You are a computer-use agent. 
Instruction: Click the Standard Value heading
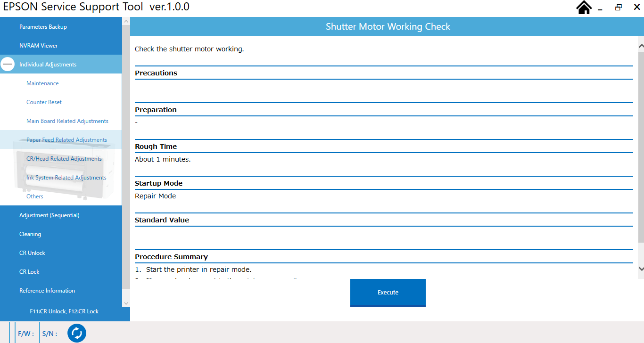click(162, 220)
